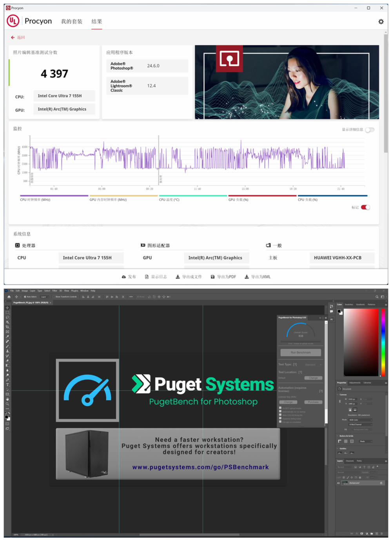Open Photoshop search magnifier icon

click(x=377, y=297)
